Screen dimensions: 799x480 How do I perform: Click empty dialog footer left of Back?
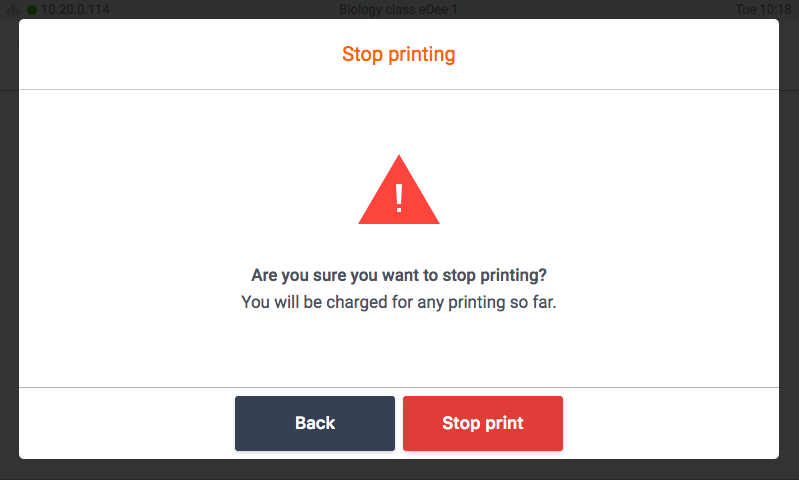click(125, 423)
